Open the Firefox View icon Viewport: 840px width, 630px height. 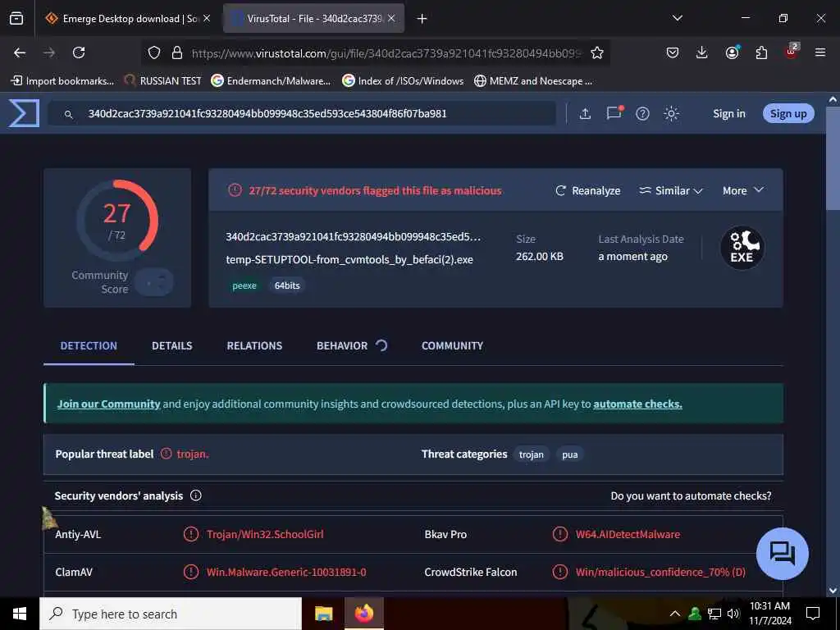[x=16, y=18]
